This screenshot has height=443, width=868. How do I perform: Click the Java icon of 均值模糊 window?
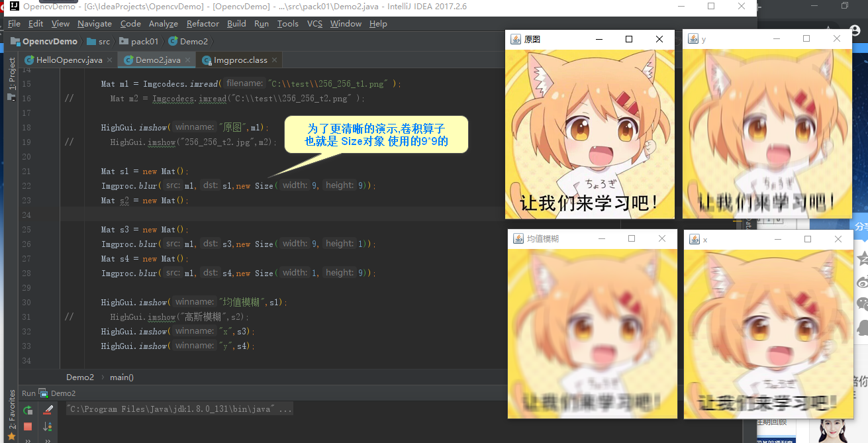[518, 238]
